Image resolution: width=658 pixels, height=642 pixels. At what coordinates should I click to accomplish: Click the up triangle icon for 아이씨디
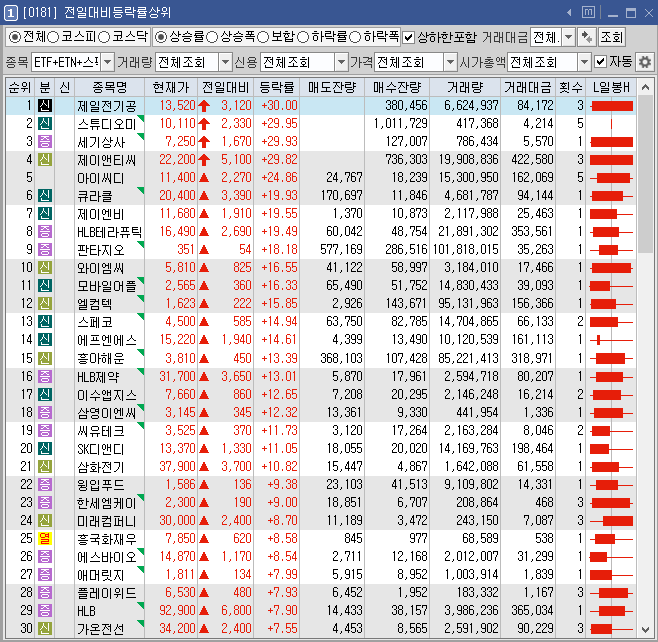204,177
